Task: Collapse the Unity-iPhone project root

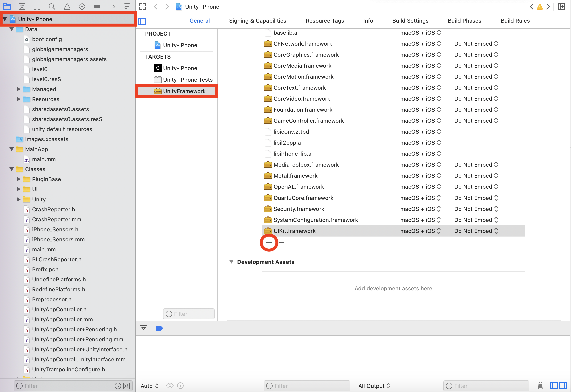Action: [5, 19]
